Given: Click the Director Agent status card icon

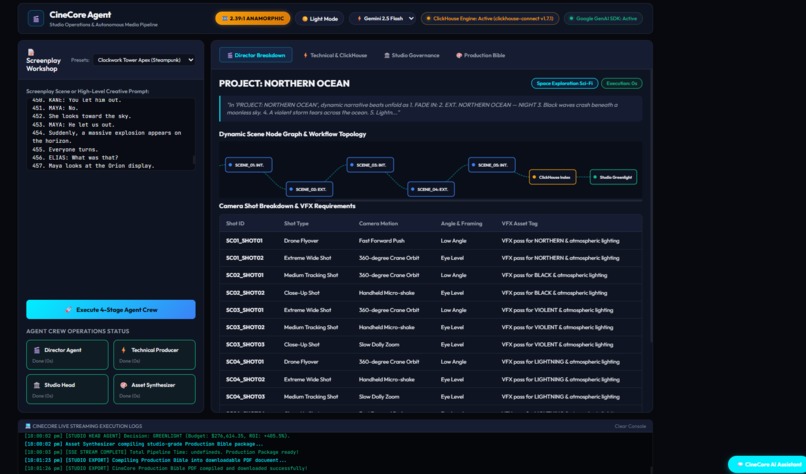Looking at the screenshot, I should tap(36, 350).
